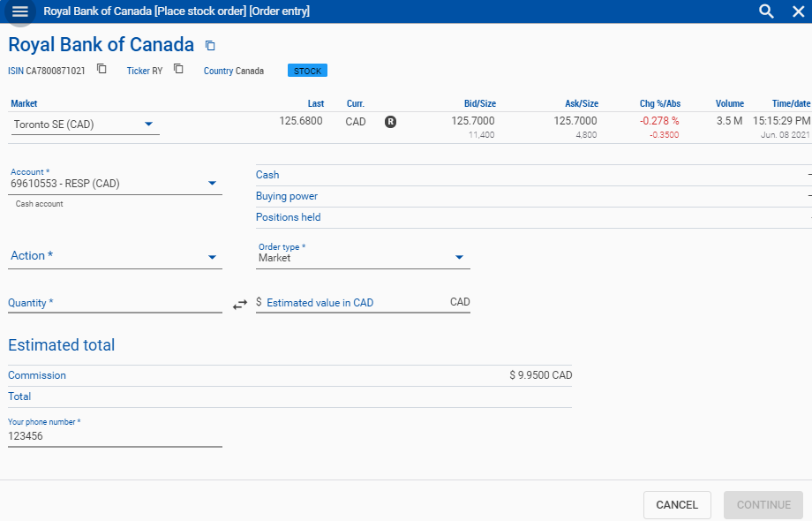Click the R realtime quote badge

coord(390,122)
